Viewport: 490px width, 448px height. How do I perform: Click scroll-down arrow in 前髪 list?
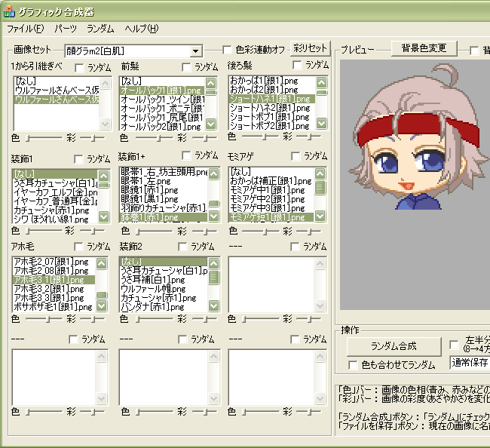[211, 124]
